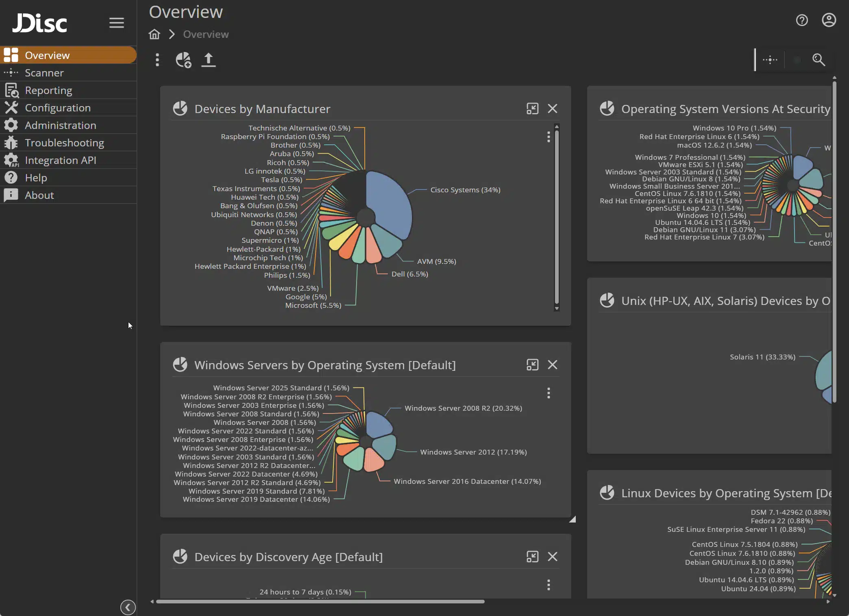Go to the Reporting section
This screenshot has height=616, width=849.
pos(48,90)
